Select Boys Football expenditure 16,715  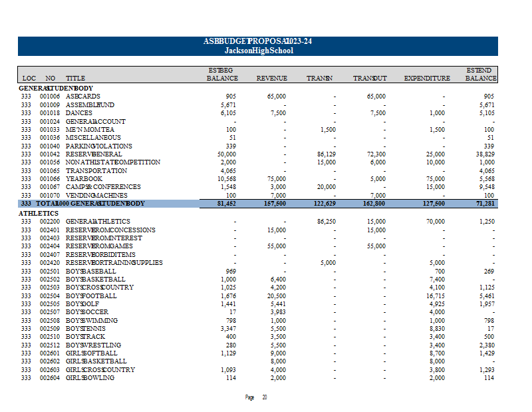(436, 296)
